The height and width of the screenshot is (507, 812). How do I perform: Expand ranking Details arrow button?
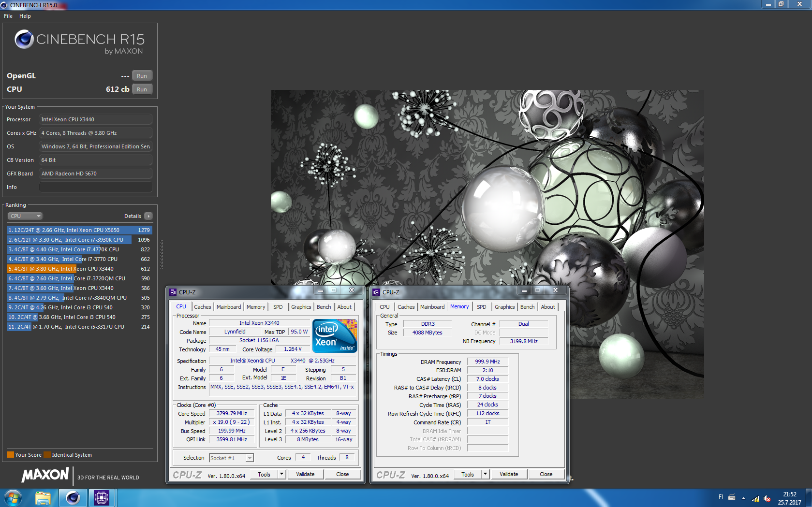tap(148, 216)
